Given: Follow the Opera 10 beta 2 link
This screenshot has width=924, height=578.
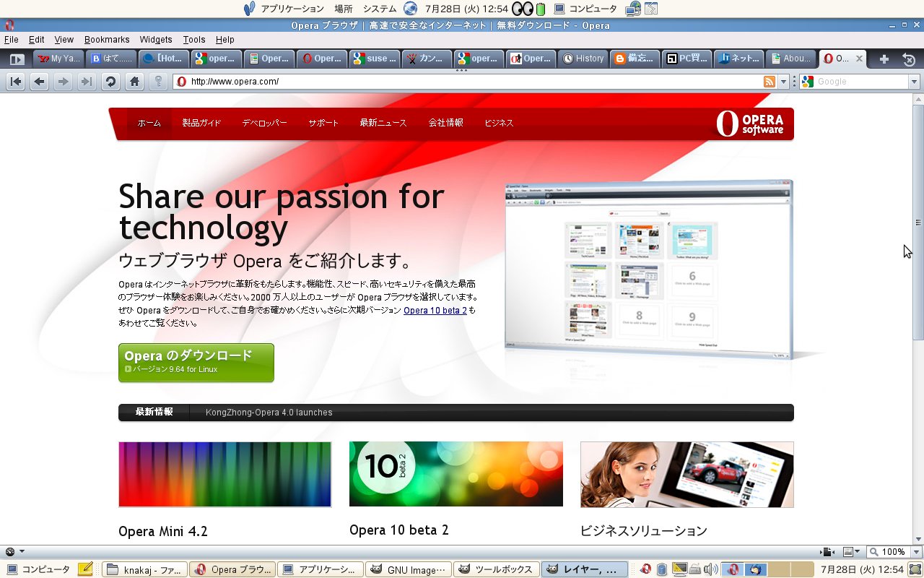Looking at the screenshot, I should [x=435, y=311].
